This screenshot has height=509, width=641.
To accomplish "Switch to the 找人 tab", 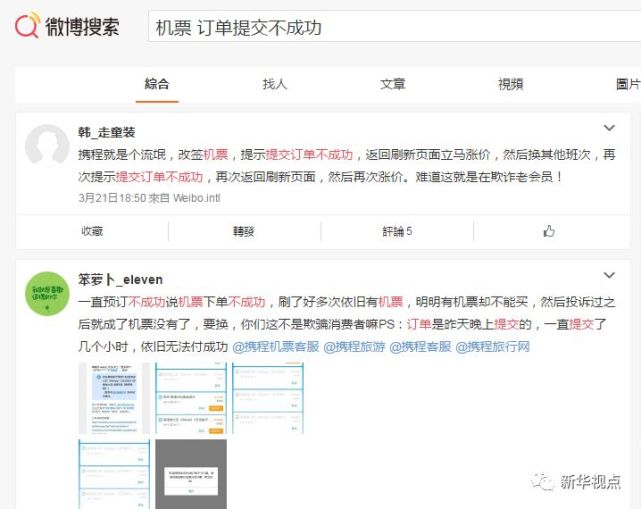I will click(274, 84).
